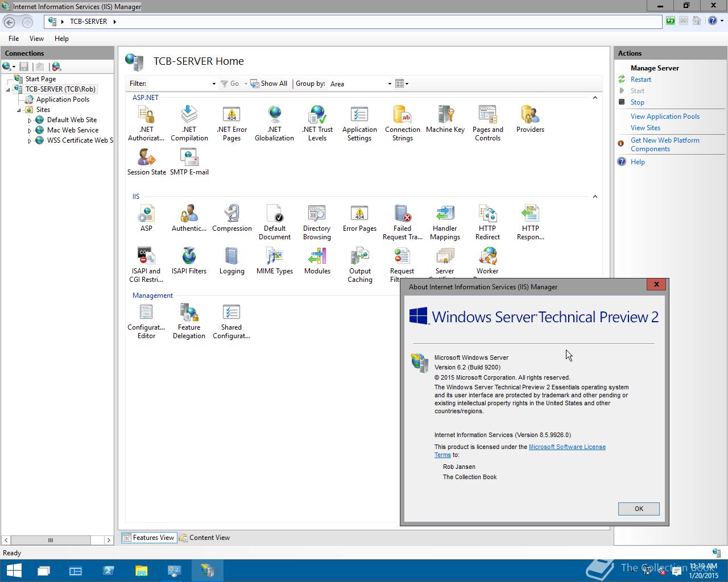Open the IIS Error Pages feature
This screenshot has height=582, width=728.
[359, 218]
